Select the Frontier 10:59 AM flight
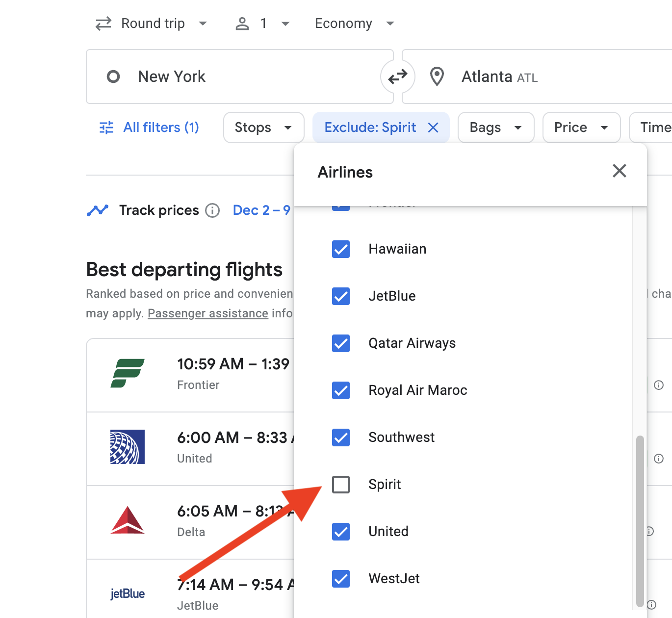This screenshot has height=618, width=672. point(190,375)
